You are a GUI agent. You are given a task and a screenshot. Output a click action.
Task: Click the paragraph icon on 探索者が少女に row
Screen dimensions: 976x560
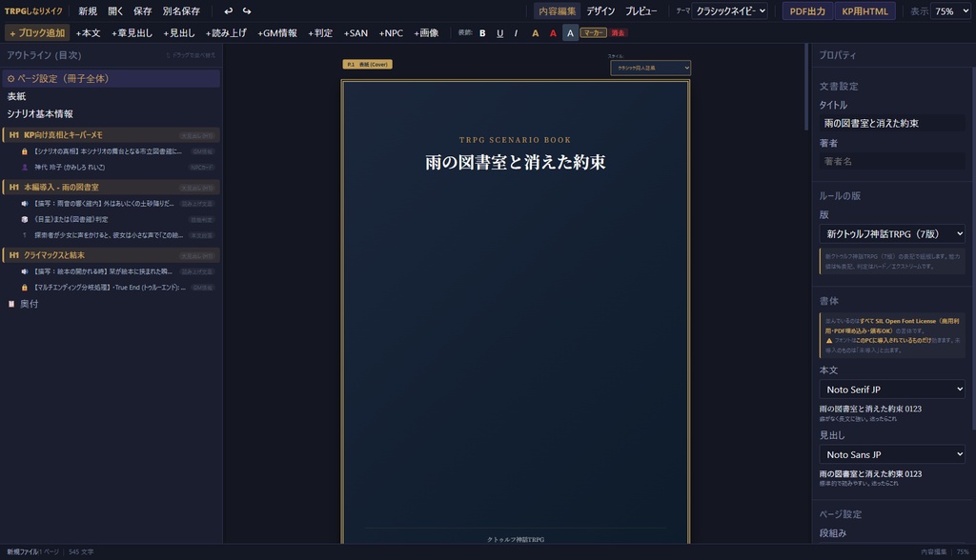(x=25, y=235)
